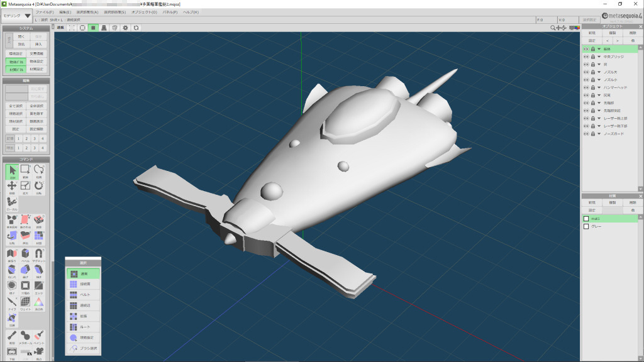Activate the Scale (拡大) command
644x362 pixels.
25,187
